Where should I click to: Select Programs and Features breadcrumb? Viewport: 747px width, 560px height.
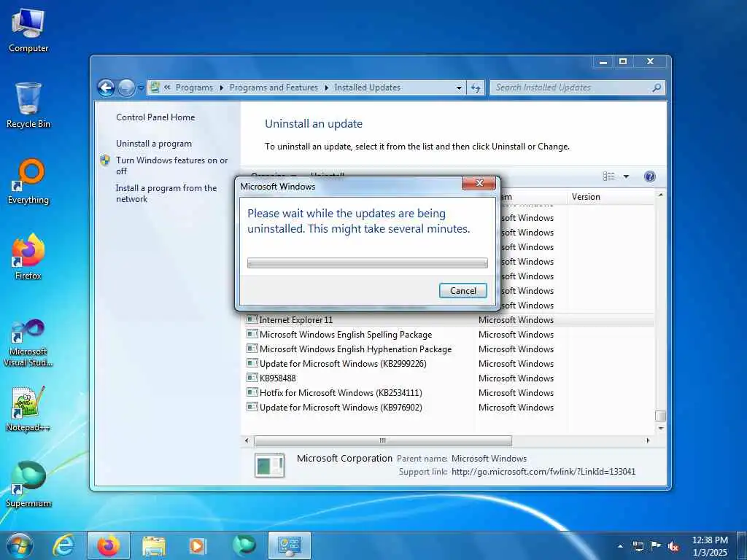[274, 87]
